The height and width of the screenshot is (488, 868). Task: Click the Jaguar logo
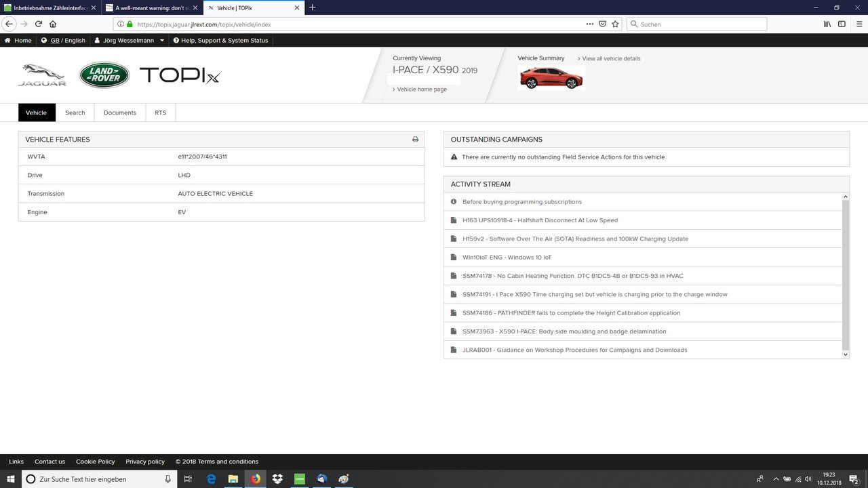point(42,75)
